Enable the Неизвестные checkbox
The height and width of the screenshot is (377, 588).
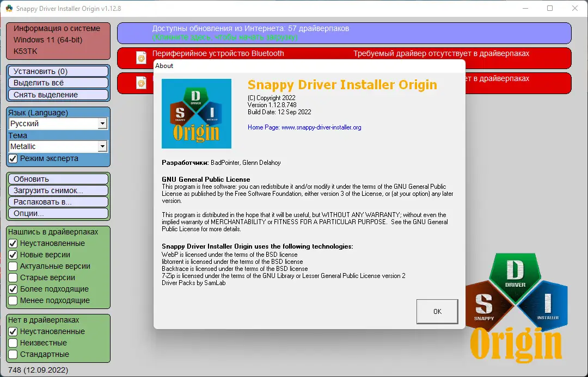click(x=13, y=343)
